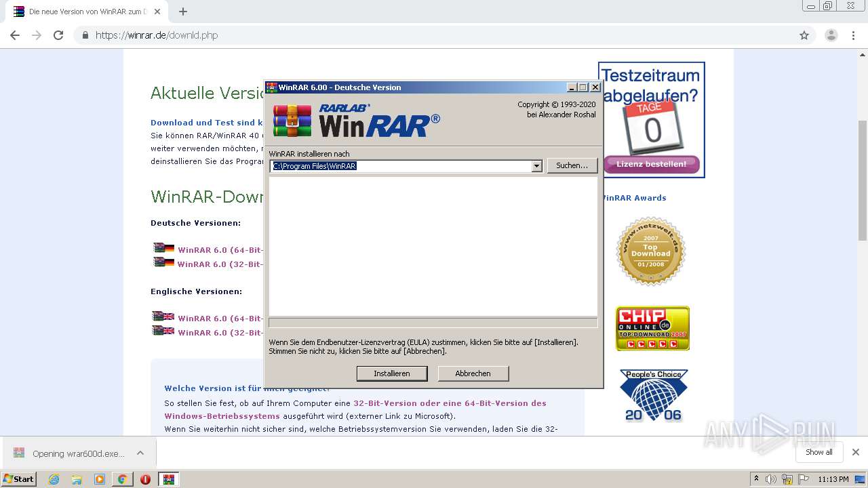The image size is (868, 488).
Task: Open the Chrome profile avatar
Action: [831, 35]
